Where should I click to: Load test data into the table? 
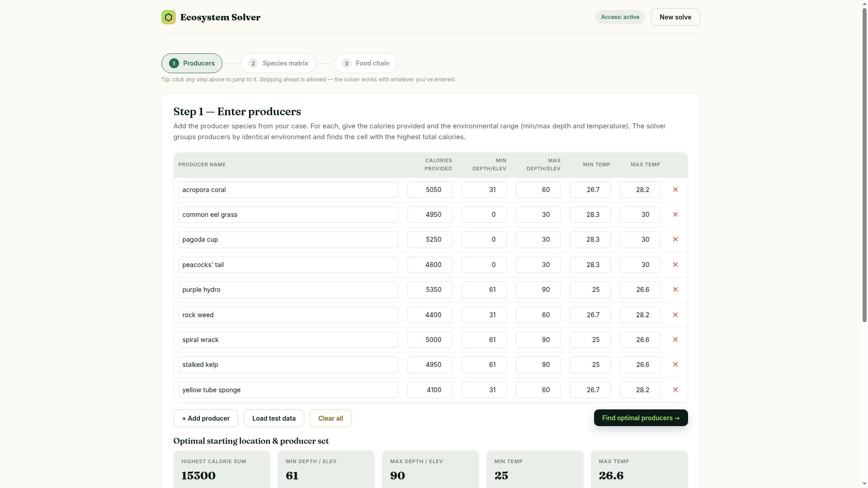pyautogui.click(x=274, y=418)
